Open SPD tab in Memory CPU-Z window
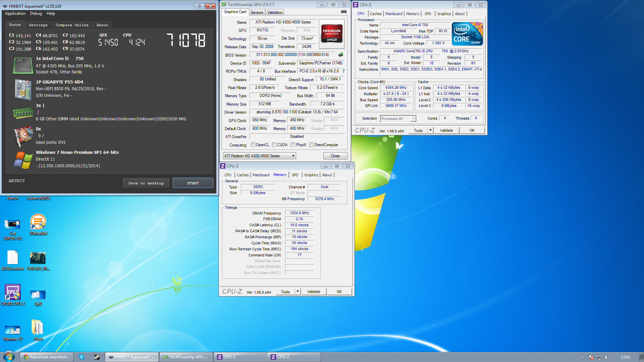644x362 pixels. (x=295, y=175)
